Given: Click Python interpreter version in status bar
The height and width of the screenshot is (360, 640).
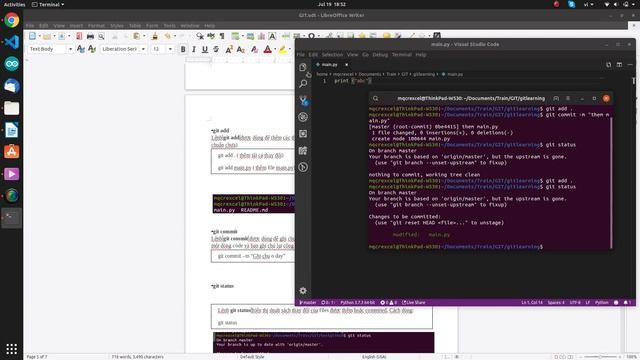Looking at the screenshot, I should [358, 302].
